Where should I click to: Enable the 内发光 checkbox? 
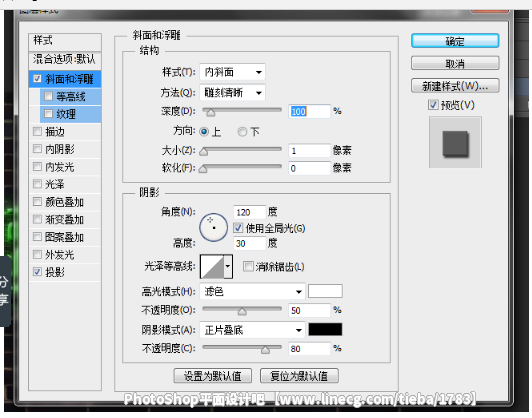(x=37, y=166)
